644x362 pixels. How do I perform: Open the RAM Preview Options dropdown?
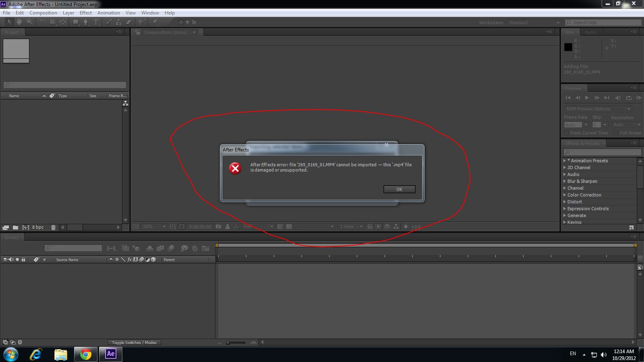[598, 109]
